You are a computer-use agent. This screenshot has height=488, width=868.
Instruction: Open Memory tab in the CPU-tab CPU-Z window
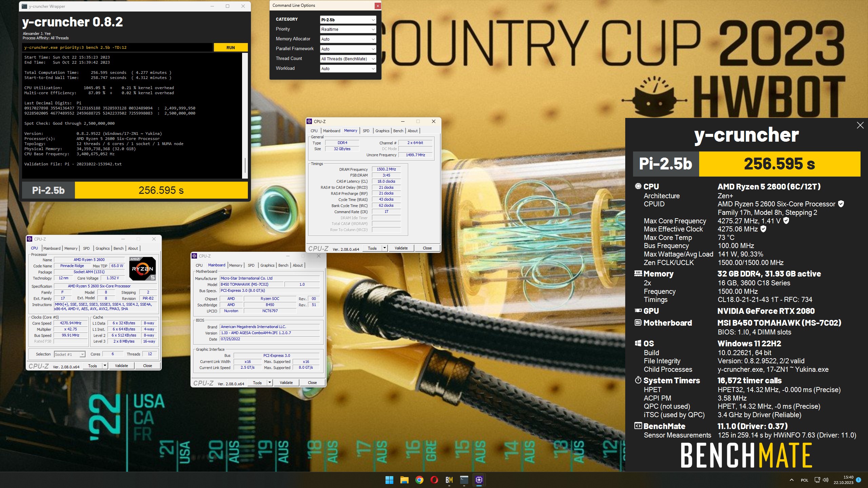71,248
